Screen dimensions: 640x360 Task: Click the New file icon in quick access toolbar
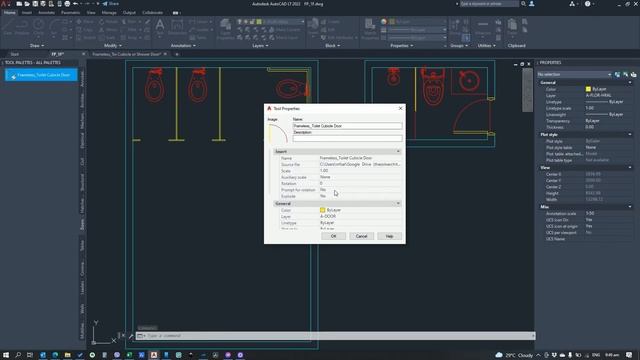coord(19,4)
